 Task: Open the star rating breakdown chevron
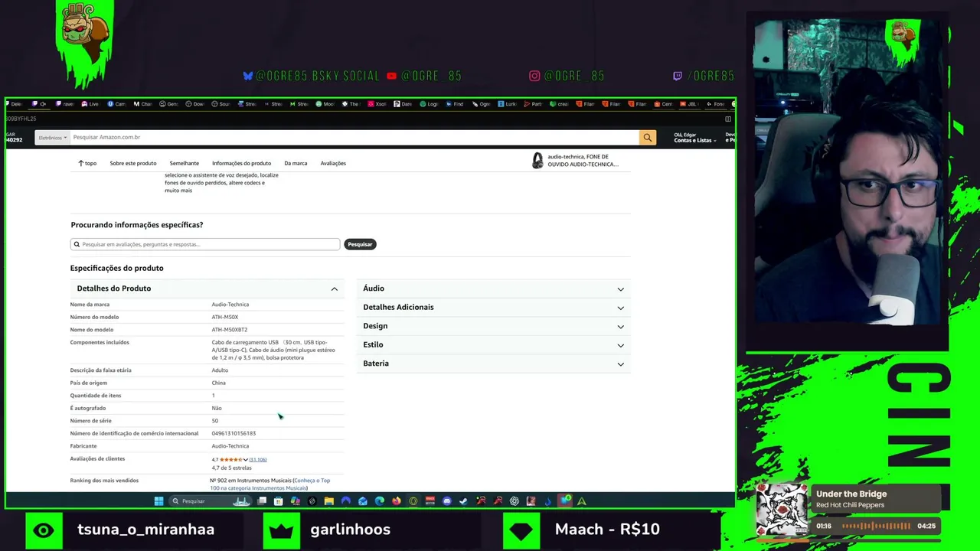246,459
